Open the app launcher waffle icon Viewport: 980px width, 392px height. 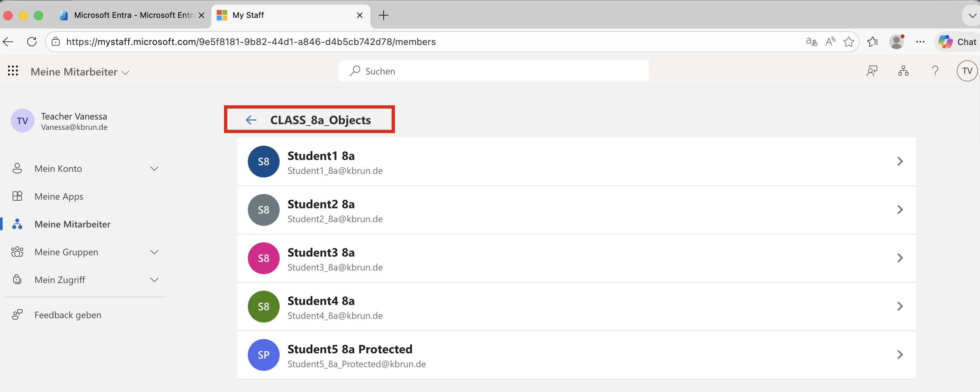(13, 71)
